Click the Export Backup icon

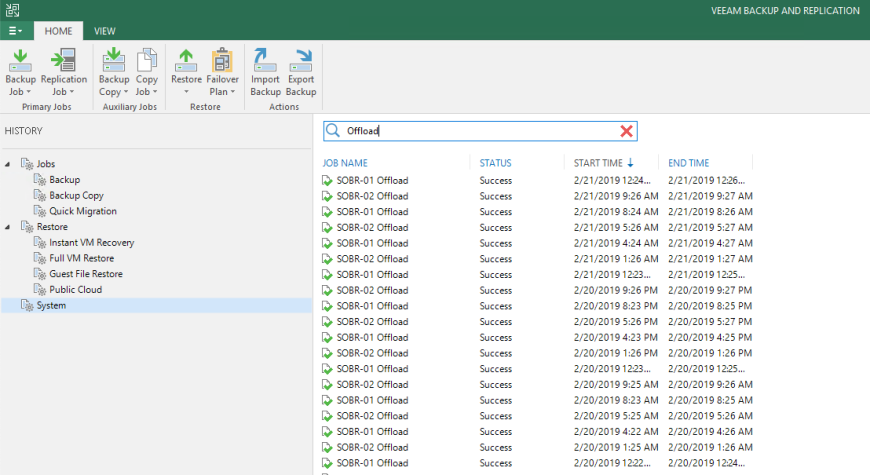point(301,60)
